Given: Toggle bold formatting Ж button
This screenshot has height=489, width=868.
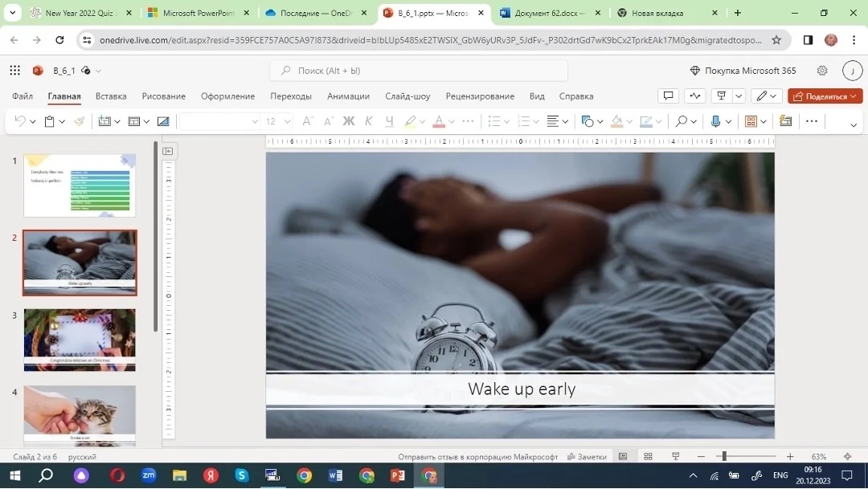Looking at the screenshot, I should [348, 121].
